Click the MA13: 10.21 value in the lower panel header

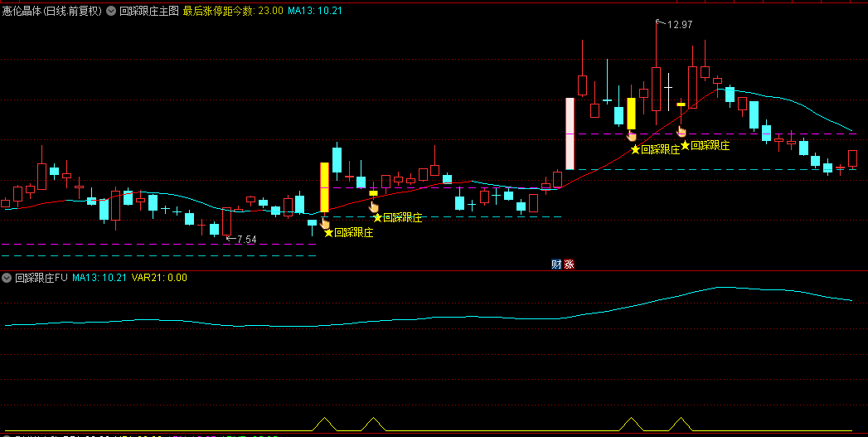[99, 278]
